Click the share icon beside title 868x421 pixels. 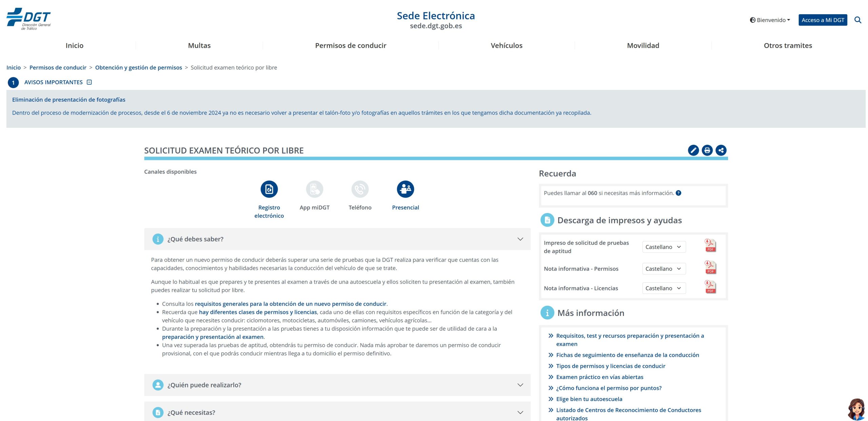(721, 150)
